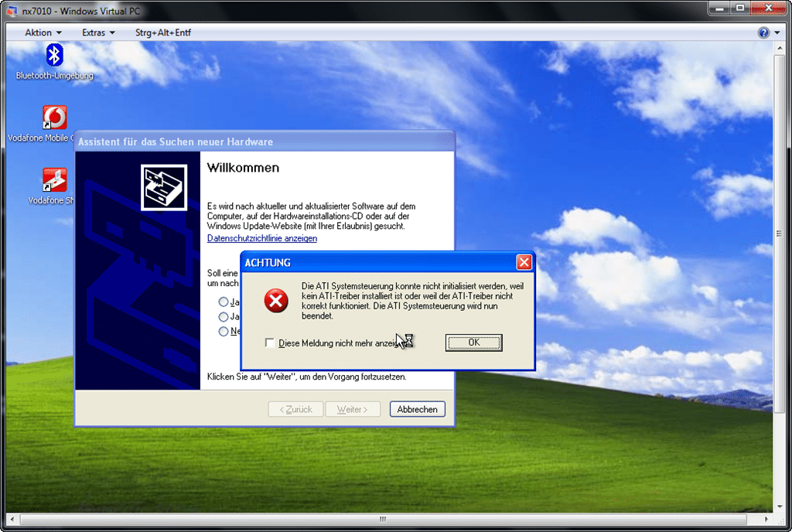Click the greyed-out Zurück button
792x532 pixels.
[296, 409]
